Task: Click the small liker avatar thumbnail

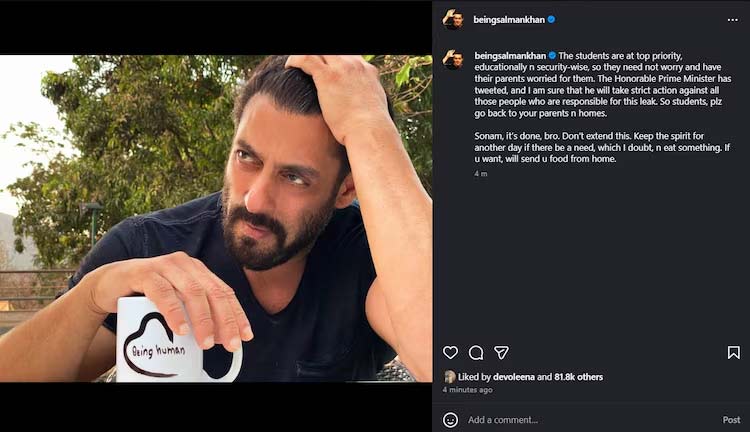Action: coord(450,377)
